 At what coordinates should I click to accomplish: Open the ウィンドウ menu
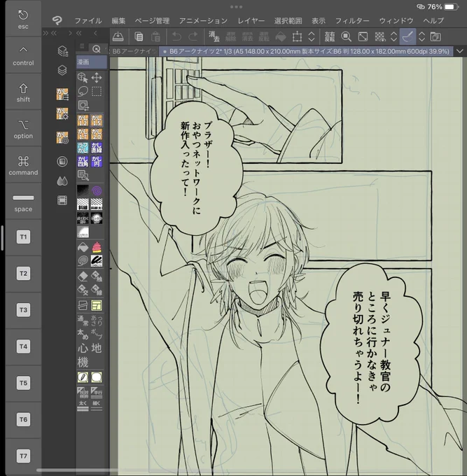396,20
